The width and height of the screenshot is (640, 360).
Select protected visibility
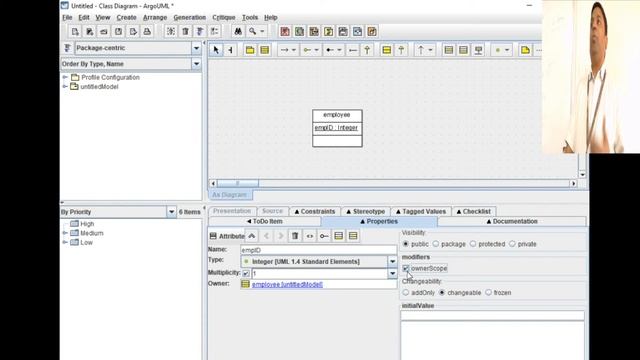[x=473, y=244]
